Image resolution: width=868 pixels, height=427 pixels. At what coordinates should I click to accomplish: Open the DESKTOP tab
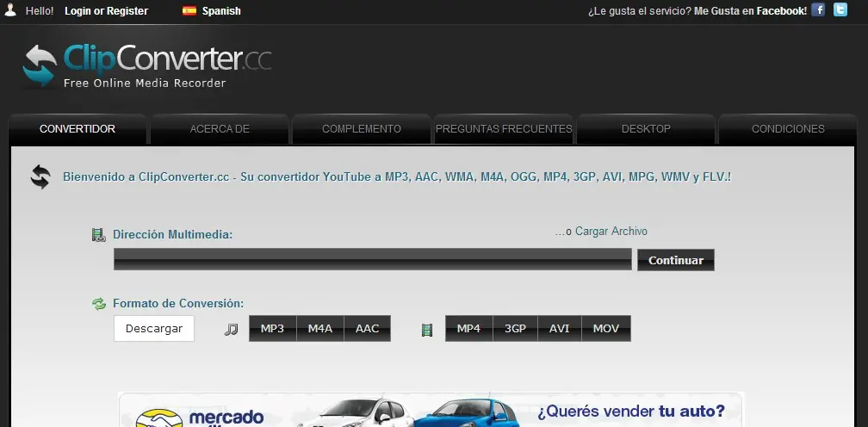(646, 129)
